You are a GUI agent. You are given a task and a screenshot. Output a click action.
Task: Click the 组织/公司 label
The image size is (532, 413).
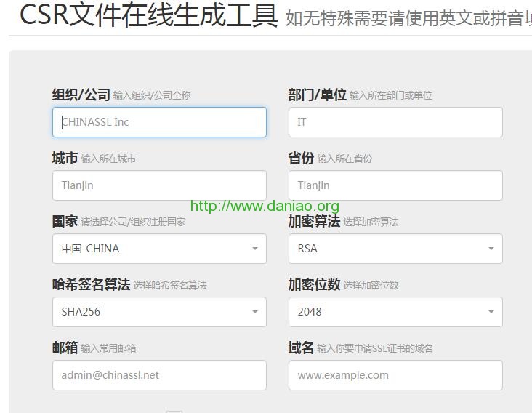coord(81,95)
